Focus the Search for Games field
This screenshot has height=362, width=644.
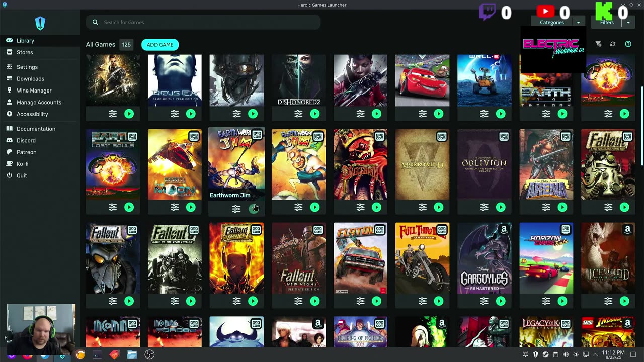point(203,22)
